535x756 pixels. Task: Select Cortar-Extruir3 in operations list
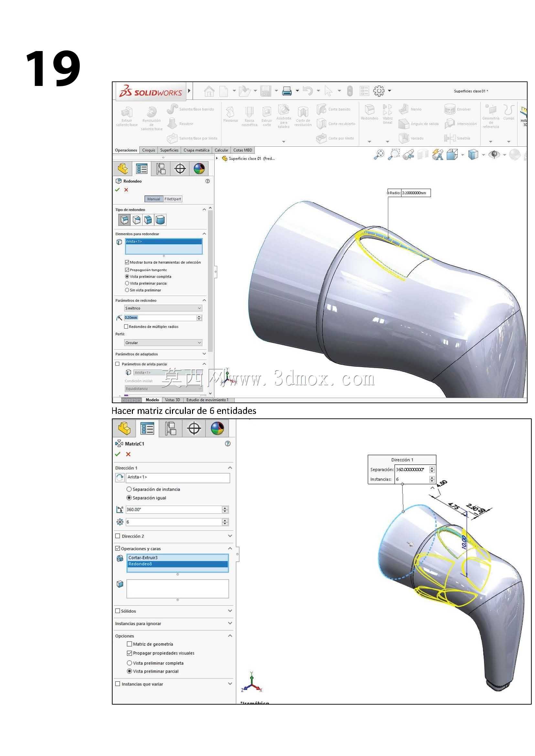[x=177, y=557]
